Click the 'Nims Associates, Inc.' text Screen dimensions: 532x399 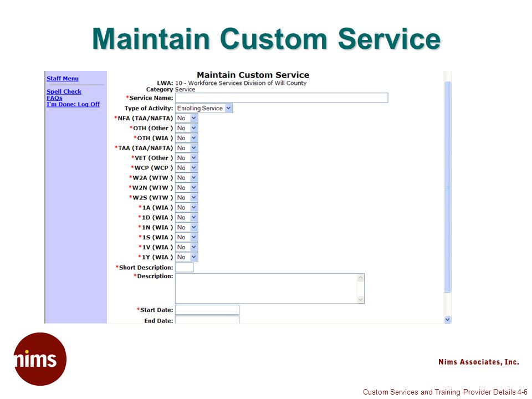click(x=479, y=362)
